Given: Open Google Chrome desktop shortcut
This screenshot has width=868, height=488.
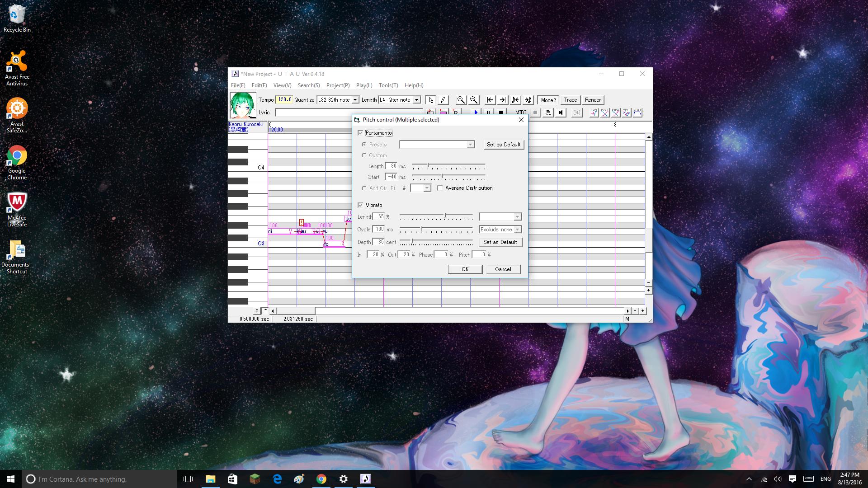Looking at the screenshot, I should click(x=17, y=163).
